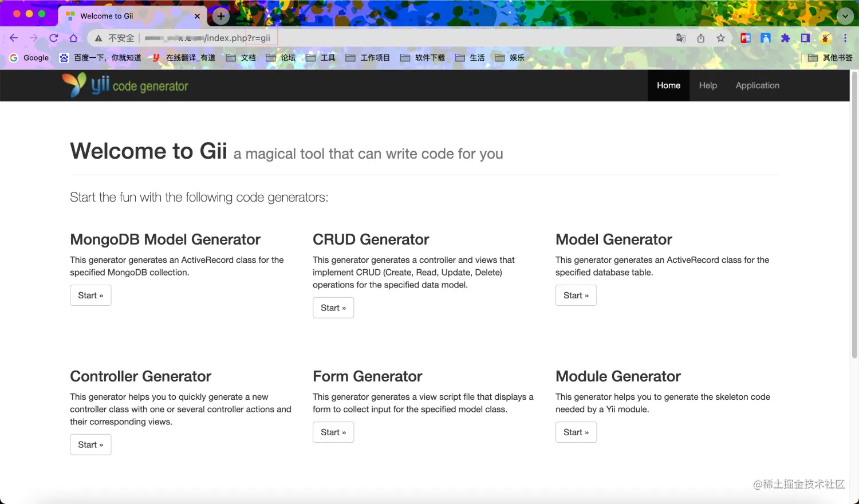Viewport: 859px width, 504px height.
Task: Reload the current page
Action: (54, 38)
